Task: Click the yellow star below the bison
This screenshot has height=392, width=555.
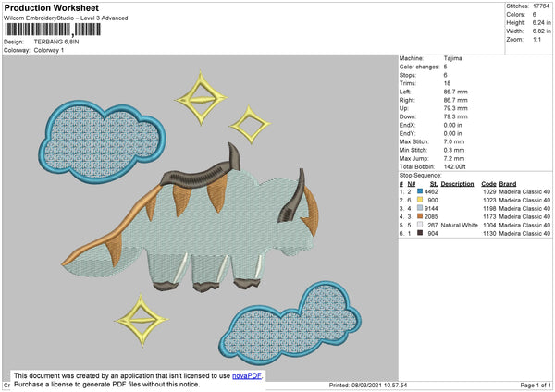Action: (142, 321)
